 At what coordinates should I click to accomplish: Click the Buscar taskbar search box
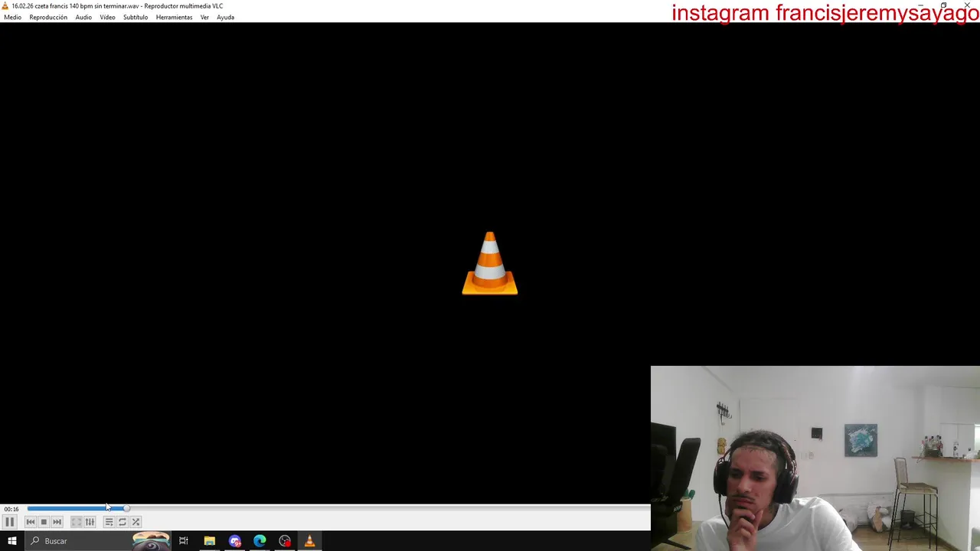[98, 541]
